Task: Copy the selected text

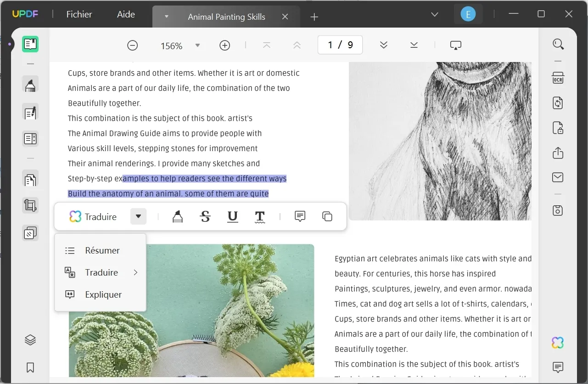Action: (327, 216)
